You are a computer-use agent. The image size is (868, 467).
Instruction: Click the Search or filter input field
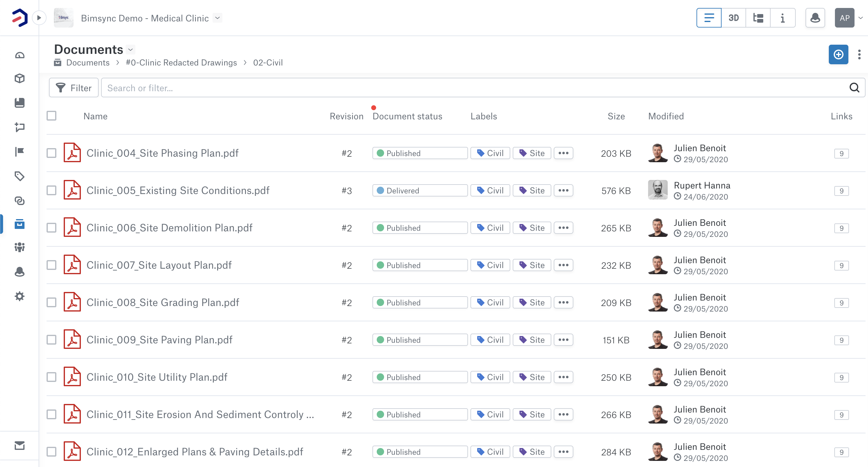coord(475,88)
